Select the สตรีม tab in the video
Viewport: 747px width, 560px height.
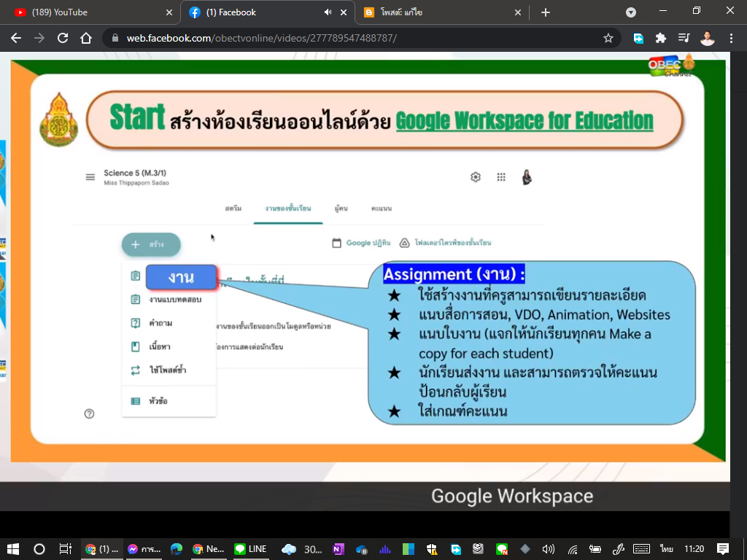(x=233, y=209)
